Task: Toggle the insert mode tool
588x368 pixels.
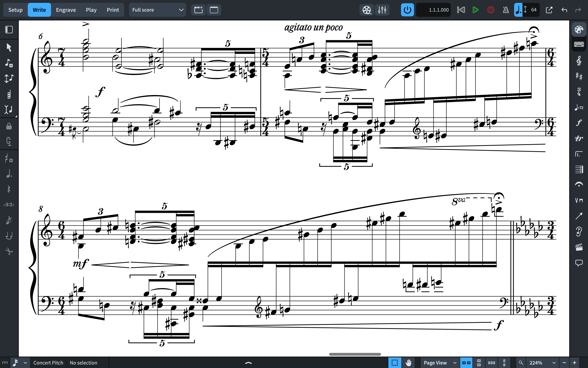Action: (9, 110)
